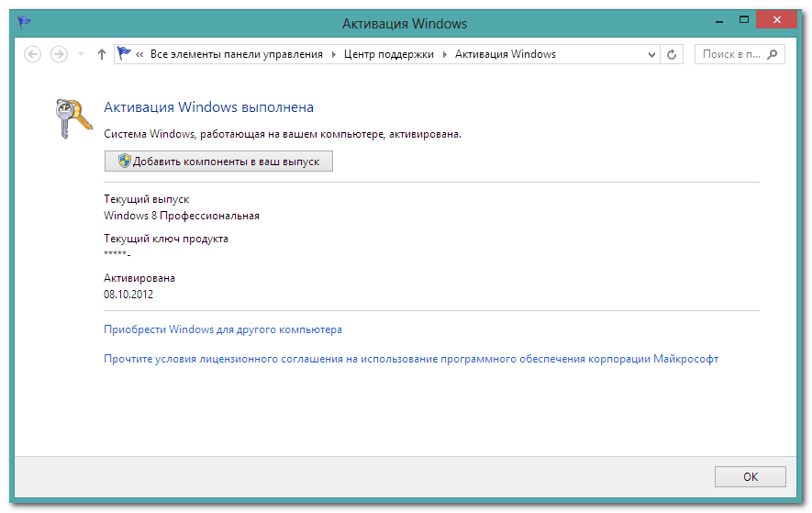The image size is (812, 513).
Task: Click the keys activation icon
Action: coord(73,118)
